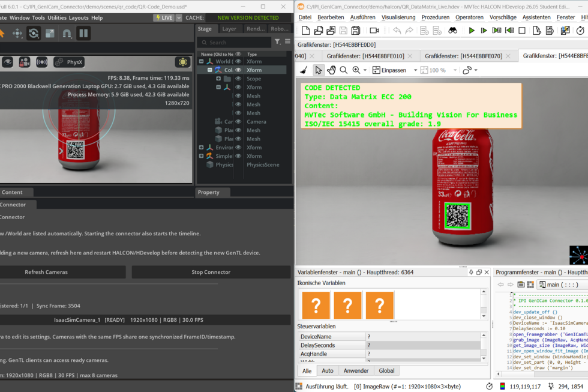588x392 pixels.
Task: Toggle the magnet Snap tool
Action: [x=67, y=34]
